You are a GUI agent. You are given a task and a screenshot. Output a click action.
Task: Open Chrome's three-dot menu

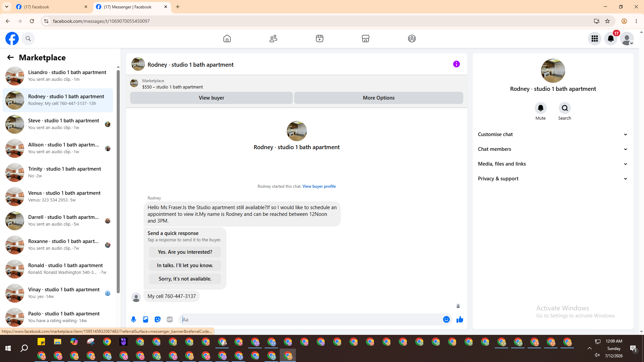tap(636, 21)
